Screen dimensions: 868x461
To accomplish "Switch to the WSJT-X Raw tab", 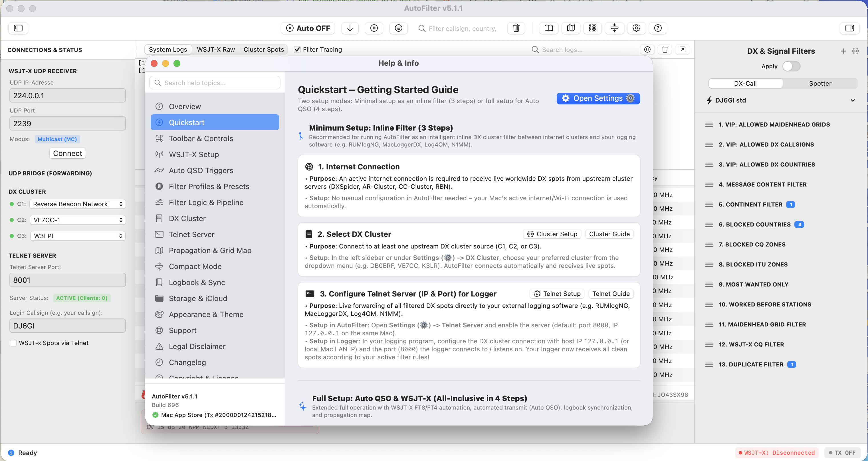I will [216, 50].
